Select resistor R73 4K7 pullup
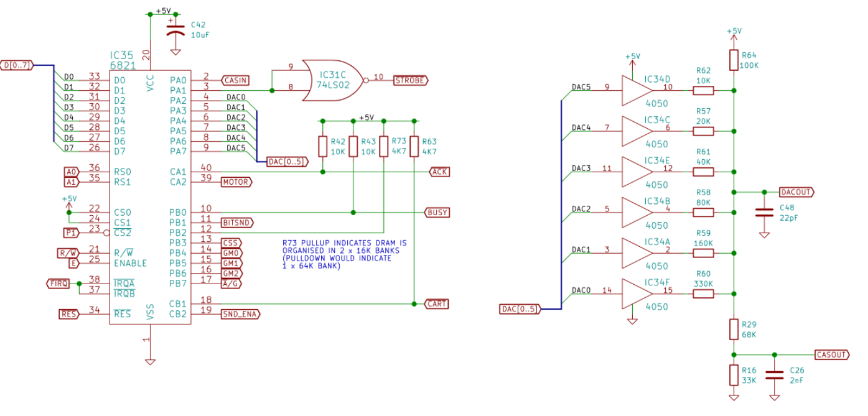The image size is (868, 416). click(x=383, y=147)
